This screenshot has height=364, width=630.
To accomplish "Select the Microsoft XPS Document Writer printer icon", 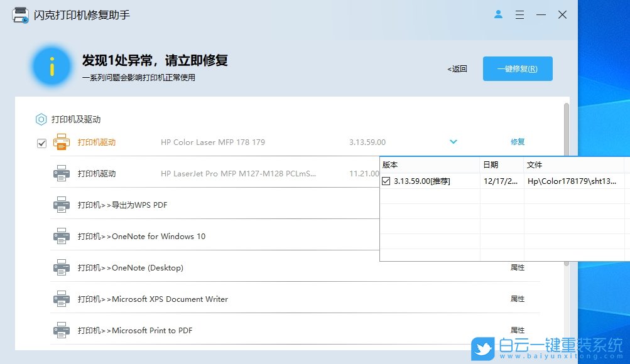I will 61,299.
